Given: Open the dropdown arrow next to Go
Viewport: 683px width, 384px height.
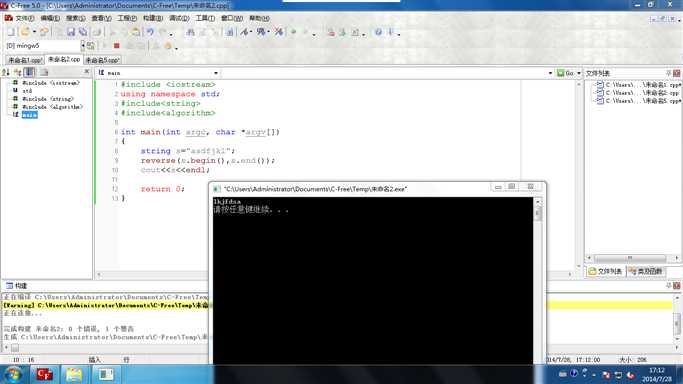Looking at the screenshot, I should [579, 73].
